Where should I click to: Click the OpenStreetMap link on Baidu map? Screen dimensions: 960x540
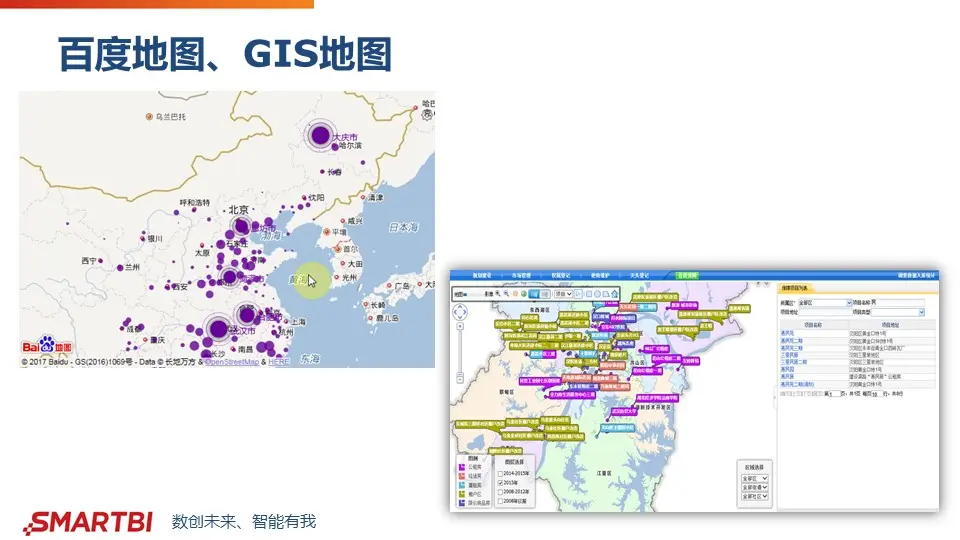tap(231, 362)
